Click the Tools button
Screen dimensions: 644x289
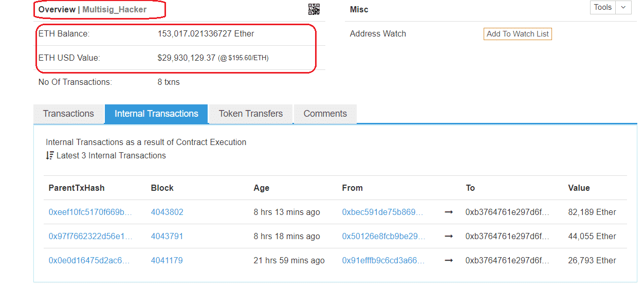coord(602,7)
